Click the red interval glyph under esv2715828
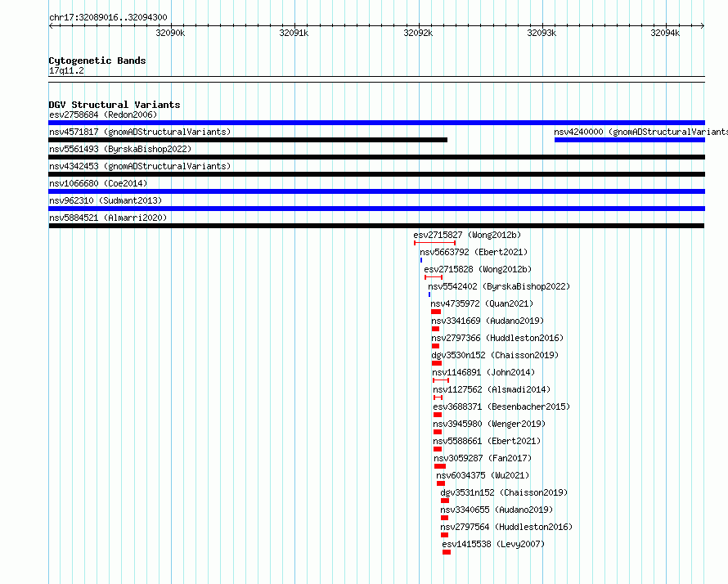 click(434, 277)
